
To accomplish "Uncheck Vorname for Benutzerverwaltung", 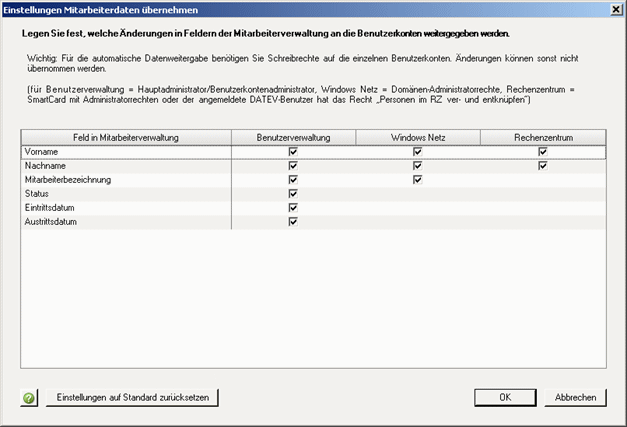I will click(293, 152).
